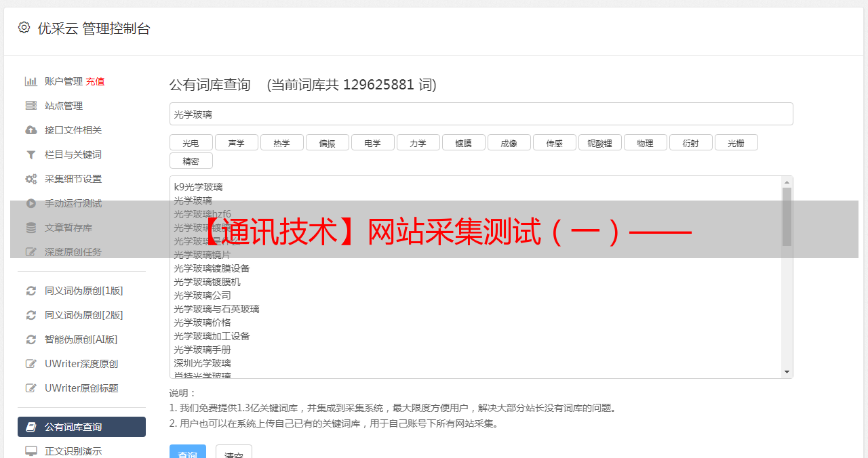Click result row 光学玻璃公司
The width and height of the screenshot is (868, 458).
[202, 295]
